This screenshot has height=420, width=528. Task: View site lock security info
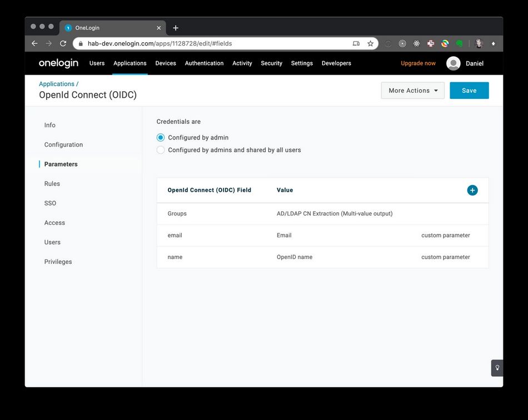tap(81, 43)
